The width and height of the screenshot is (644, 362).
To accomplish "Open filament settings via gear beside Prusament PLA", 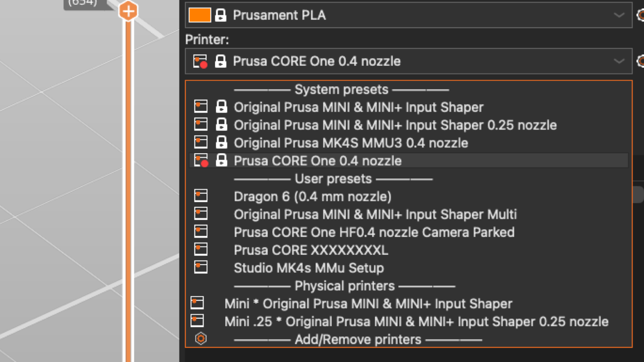I will [x=640, y=15].
